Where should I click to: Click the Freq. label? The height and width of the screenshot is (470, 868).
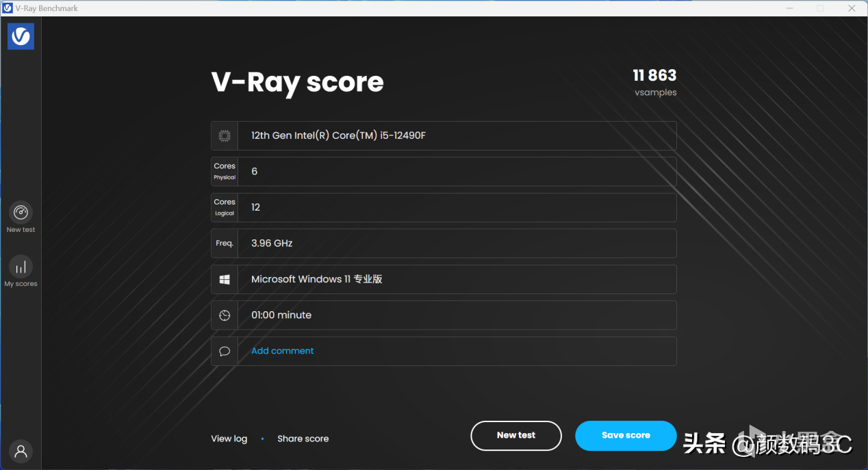(225, 244)
